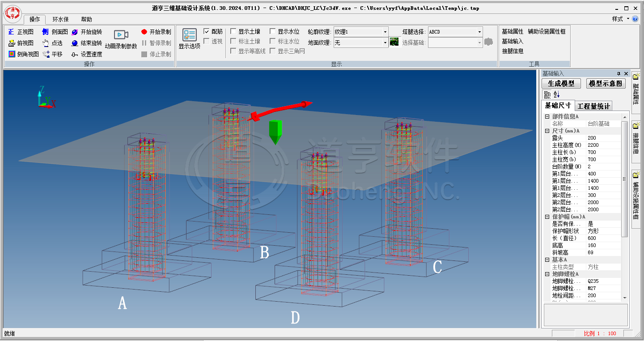Switch to front view (正视图)
Image resolution: width=644 pixels, height=341 pixels.
pos(21,32)
